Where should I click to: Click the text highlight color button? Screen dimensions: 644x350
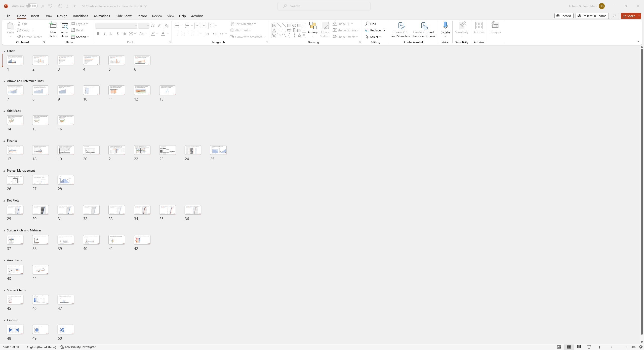pos(153,34)
